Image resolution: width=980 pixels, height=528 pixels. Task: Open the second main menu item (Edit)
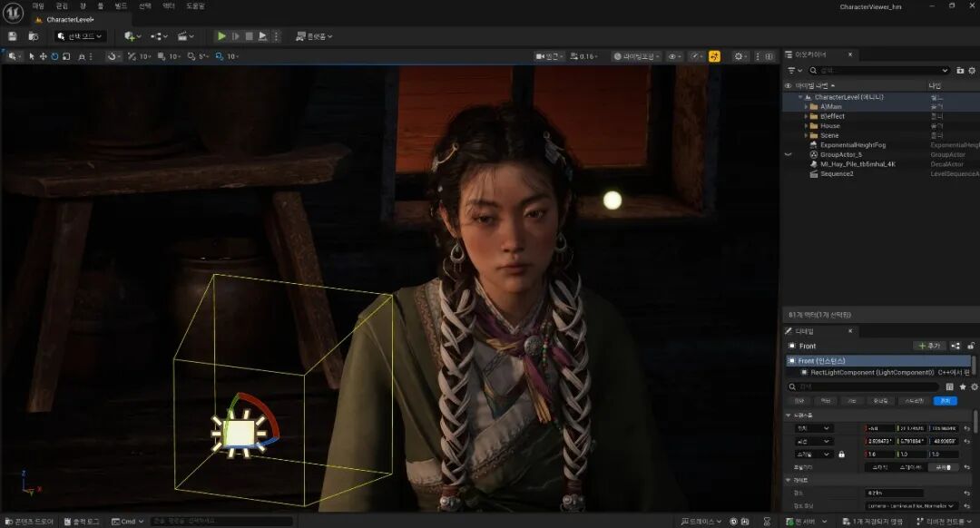(62, 5)
